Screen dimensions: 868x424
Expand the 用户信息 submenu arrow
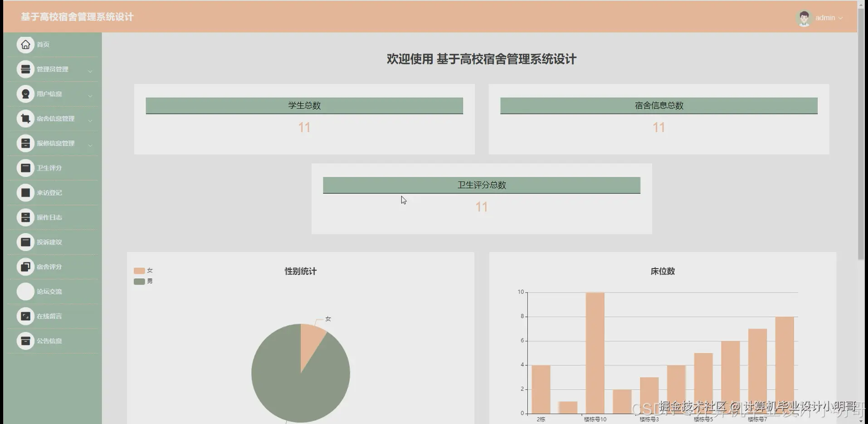pos(90,96)
